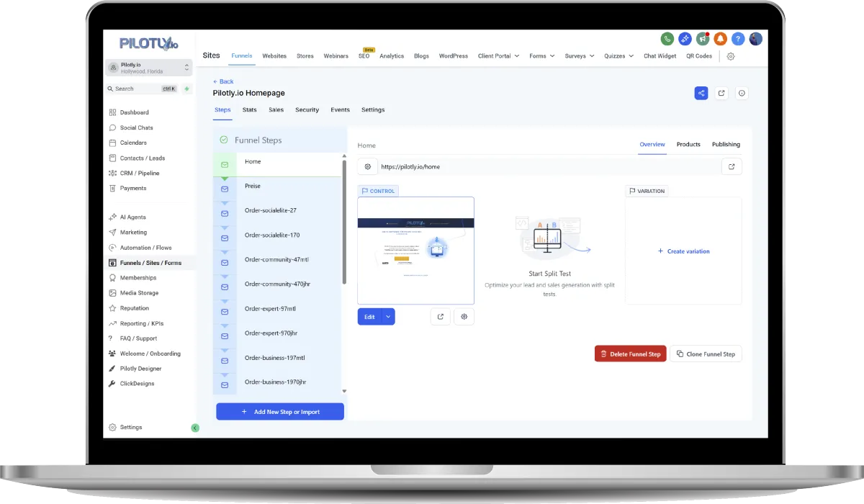Switch to the Stats tab
864x504 pixels.
click(250, 110)
